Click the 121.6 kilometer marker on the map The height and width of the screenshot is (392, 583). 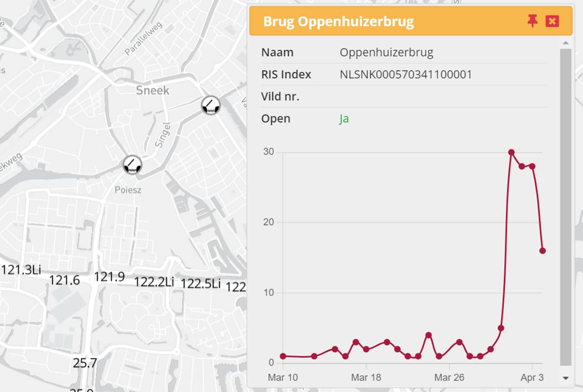[x=64, y=280]
